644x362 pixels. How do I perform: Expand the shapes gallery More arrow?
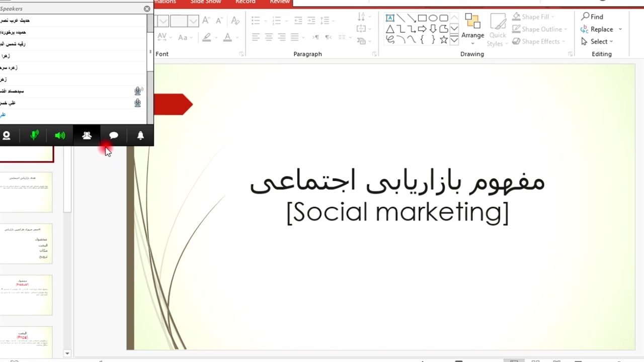(x=454, y=40)
